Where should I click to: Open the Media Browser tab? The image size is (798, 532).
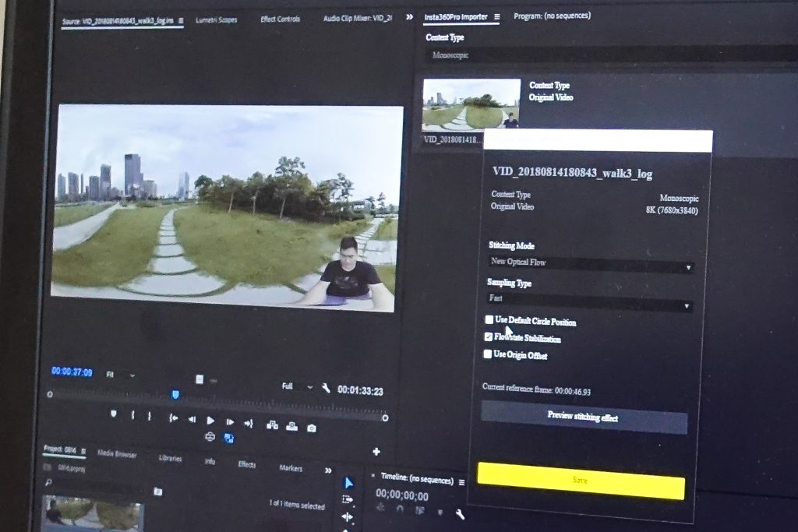117,453
